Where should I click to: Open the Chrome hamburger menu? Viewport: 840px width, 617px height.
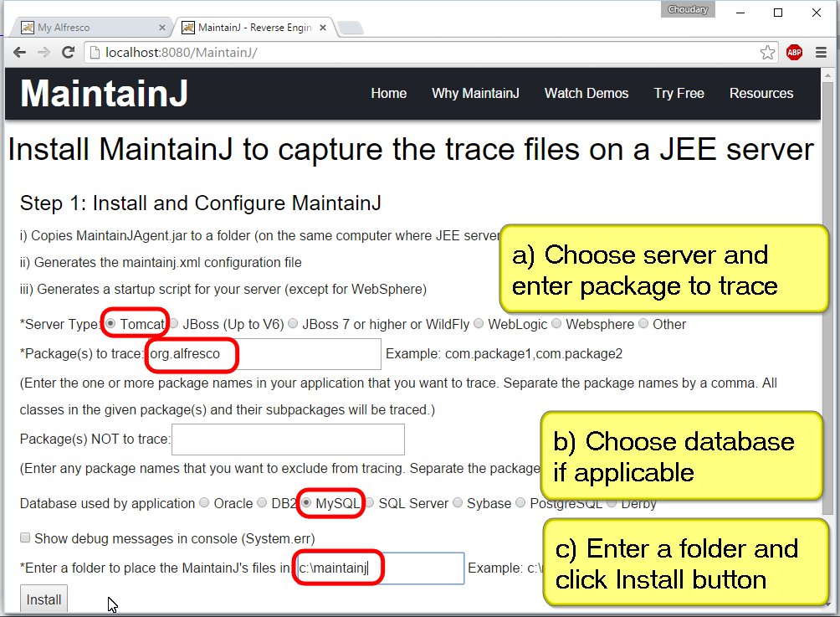822,53
